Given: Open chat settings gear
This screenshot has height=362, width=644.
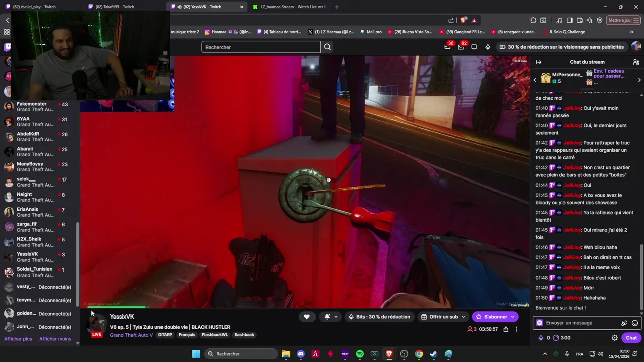Looking at the screenshot, I should click(614, 338).
